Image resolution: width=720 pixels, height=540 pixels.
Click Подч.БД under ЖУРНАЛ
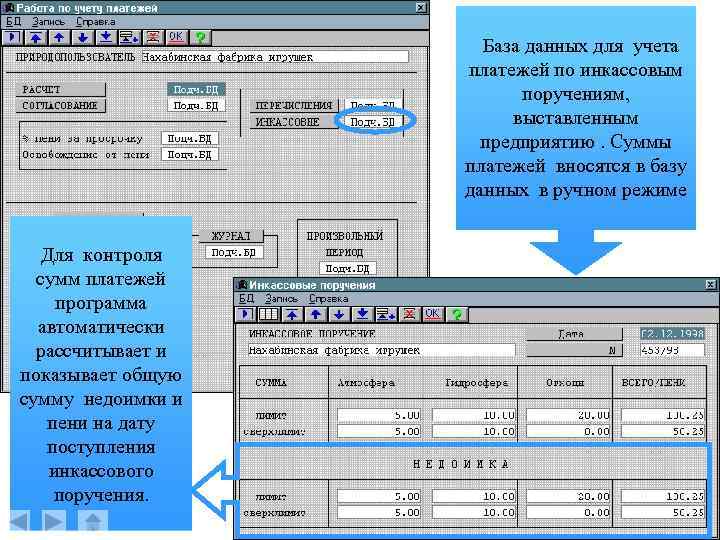click(x=234, y=252)
